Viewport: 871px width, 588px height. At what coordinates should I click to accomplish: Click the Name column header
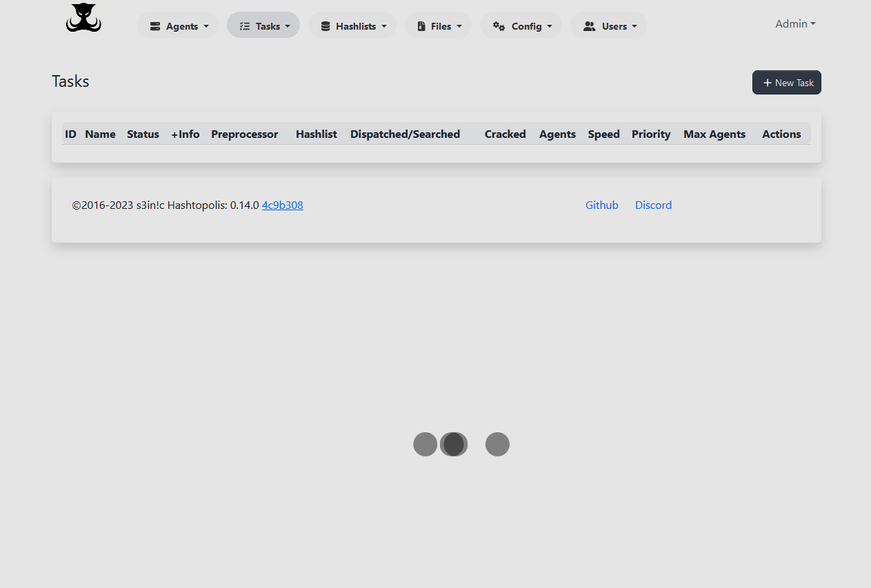[100, 134]
